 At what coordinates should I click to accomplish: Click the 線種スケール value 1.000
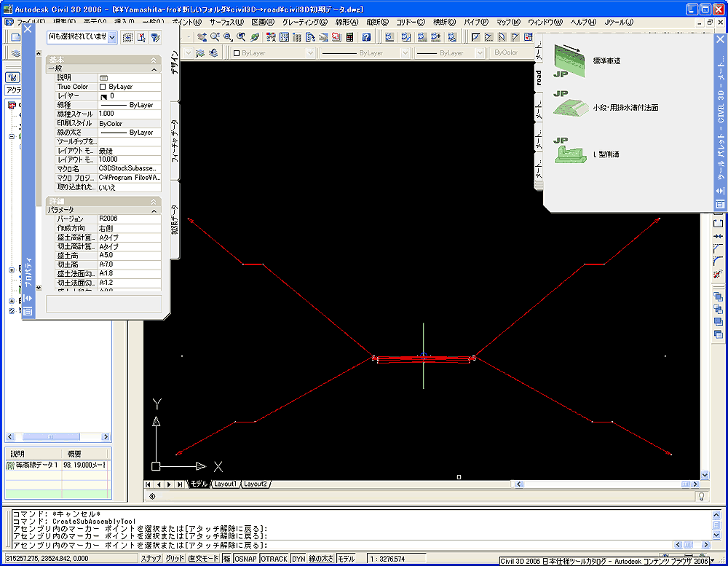[129, 114]
